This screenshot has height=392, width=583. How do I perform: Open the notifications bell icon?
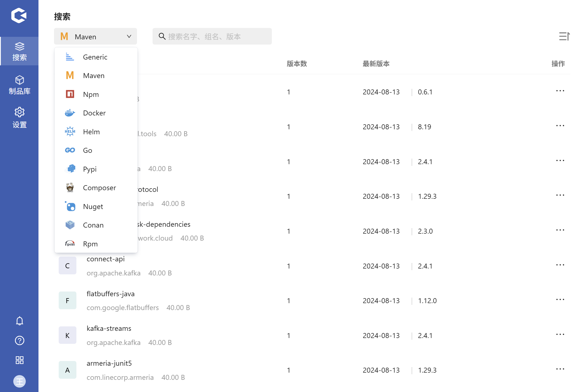[19, 321]
